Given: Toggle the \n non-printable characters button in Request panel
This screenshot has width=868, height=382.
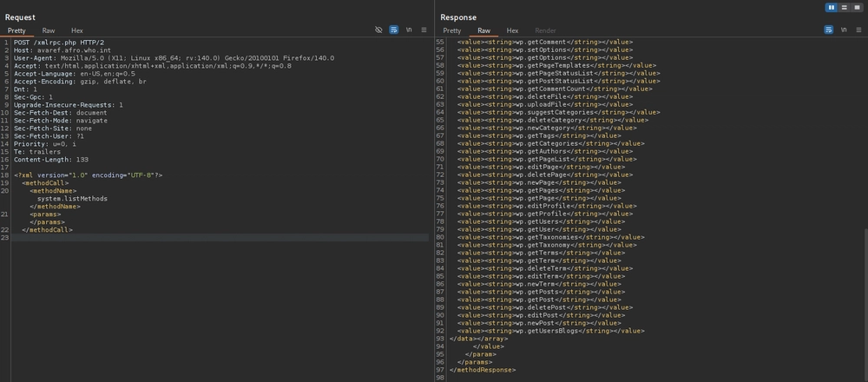Looking at the screenshot, I should tap(409, 30).
